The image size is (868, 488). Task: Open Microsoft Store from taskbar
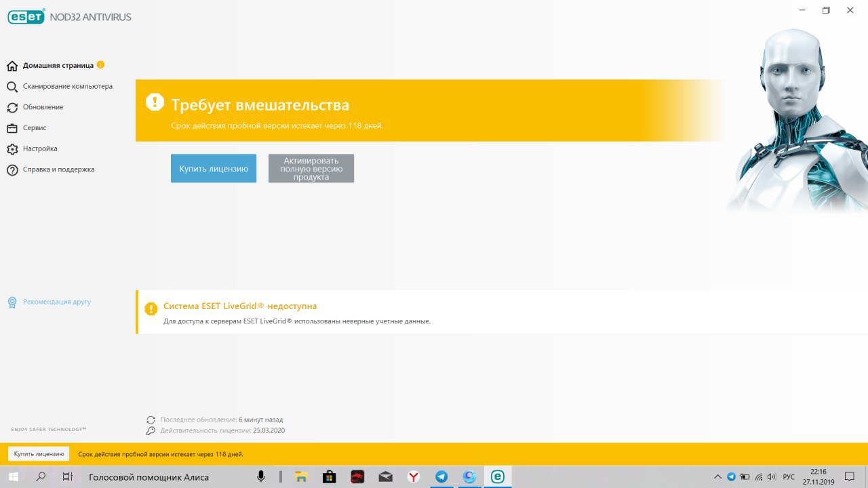tap(330, 477)
